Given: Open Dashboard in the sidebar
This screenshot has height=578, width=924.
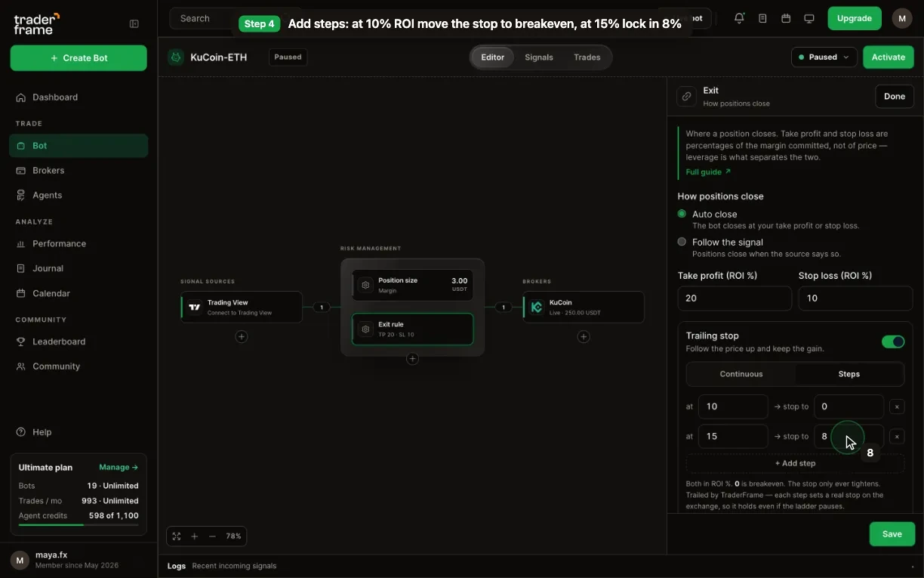Looking at the screenshot, I should 79,97.
